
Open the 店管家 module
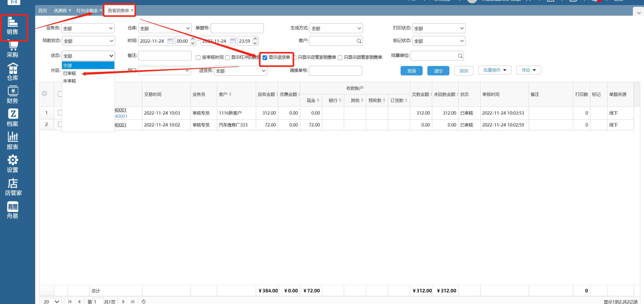13,187
